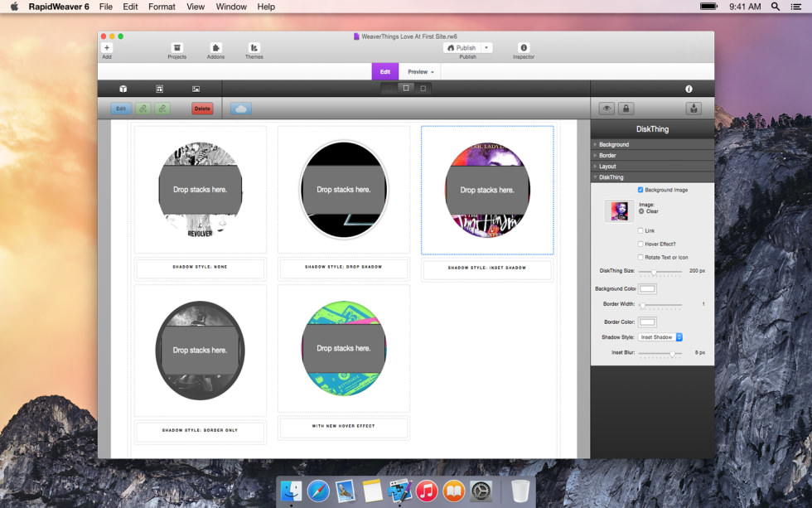
Task: Open the Inspector toolbar icon
Action: (524, 47)
